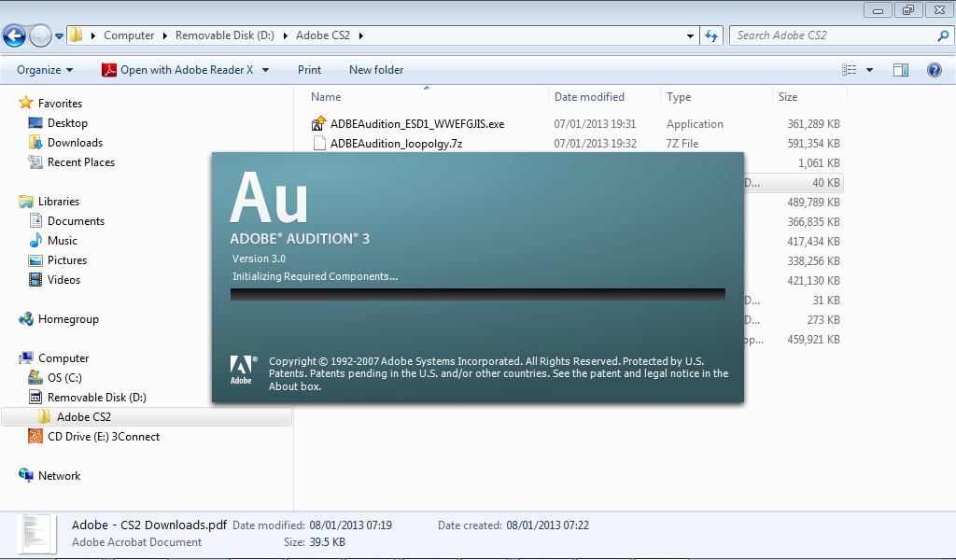Click the Back navigation arrow button
This screenshot has height=560, width=956.
point(15,36)
